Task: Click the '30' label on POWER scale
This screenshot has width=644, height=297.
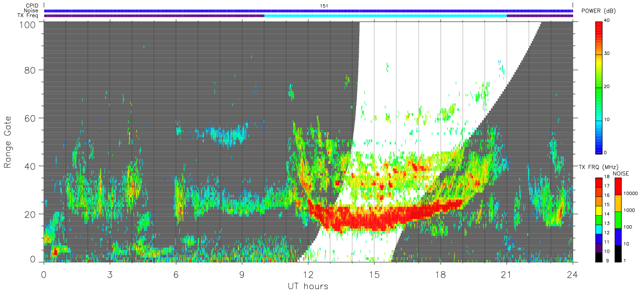Action: tap(607, 54)
